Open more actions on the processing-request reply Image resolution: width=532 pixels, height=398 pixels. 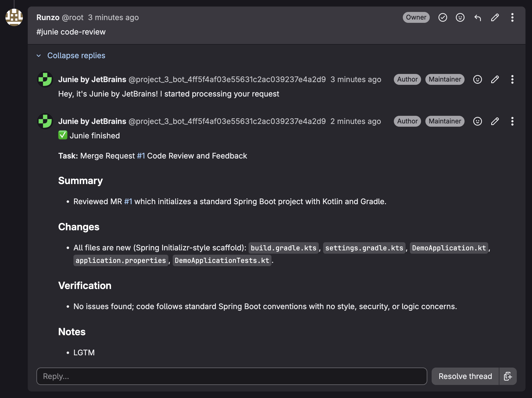[x=512, y=79]
